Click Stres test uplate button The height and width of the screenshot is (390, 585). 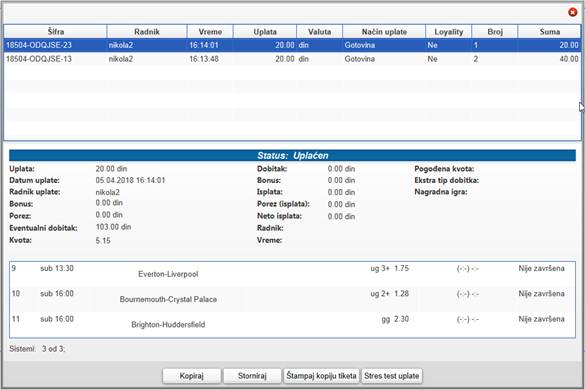coord(392,376)
